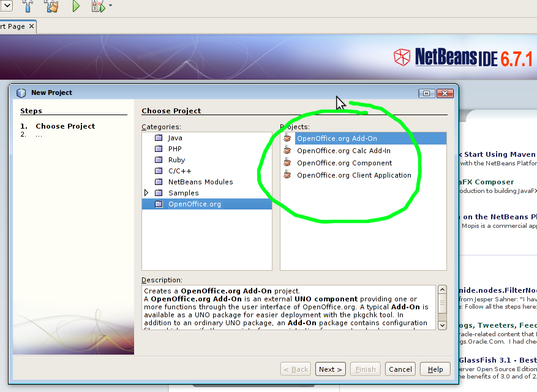Select the C/C++ category folder icon
The width and height of the screenshot is (537, 392).
pos(159,171)
